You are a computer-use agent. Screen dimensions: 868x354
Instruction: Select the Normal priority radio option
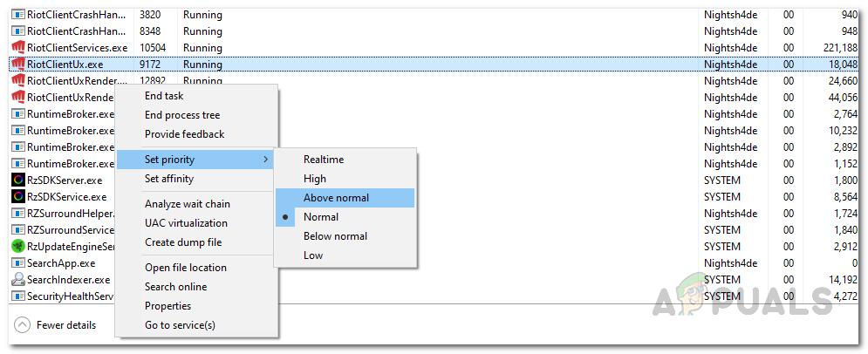[321, 217]
